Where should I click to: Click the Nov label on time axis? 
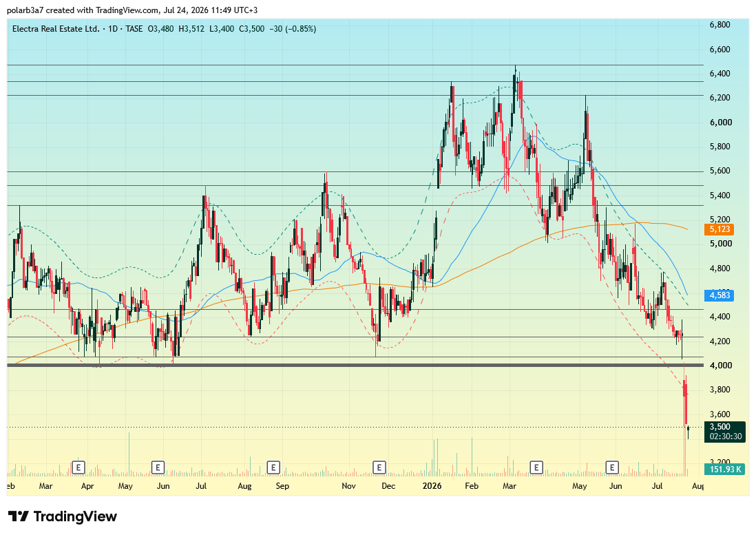click(x=348, y=486)
